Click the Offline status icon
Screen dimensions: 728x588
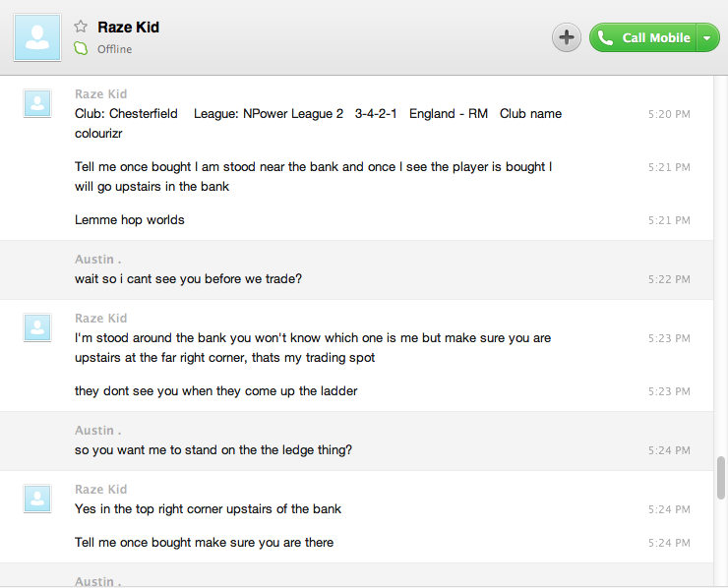82,49
